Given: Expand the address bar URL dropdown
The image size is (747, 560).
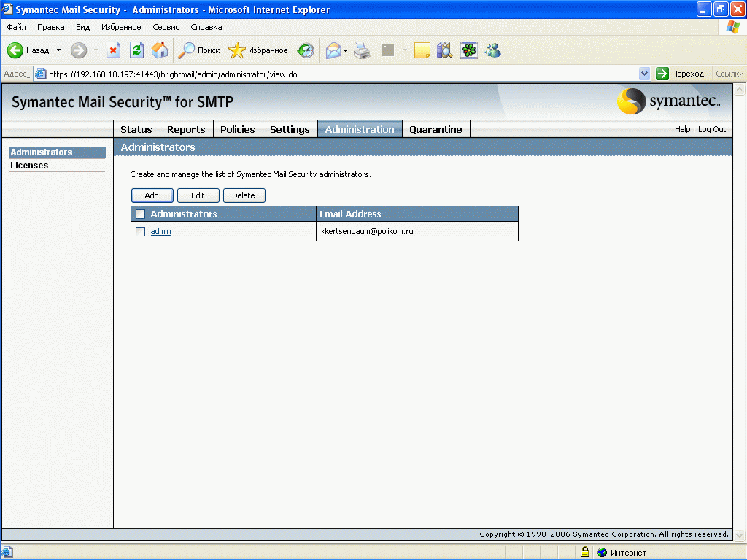Looking at the screenshot, I should pyautogui.click(x=644, y=74).
